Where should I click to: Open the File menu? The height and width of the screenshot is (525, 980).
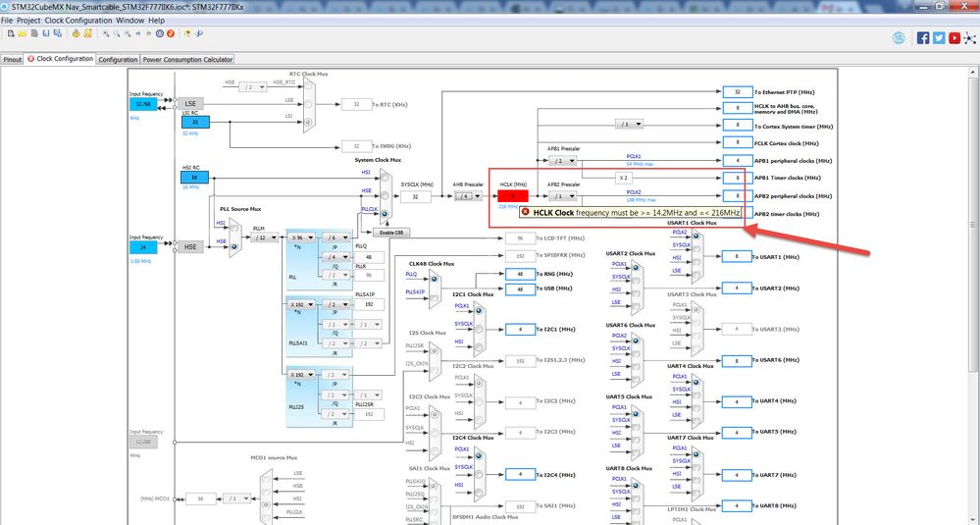click(x=7, y=20)
